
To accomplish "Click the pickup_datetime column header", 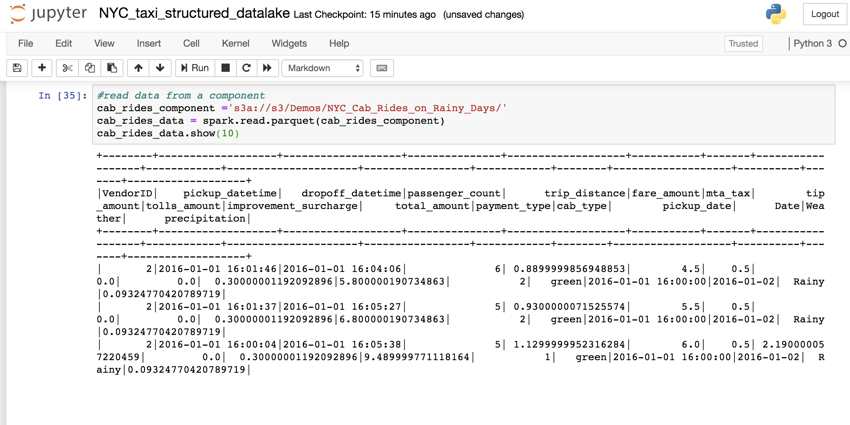I will [x=230, y=194].
